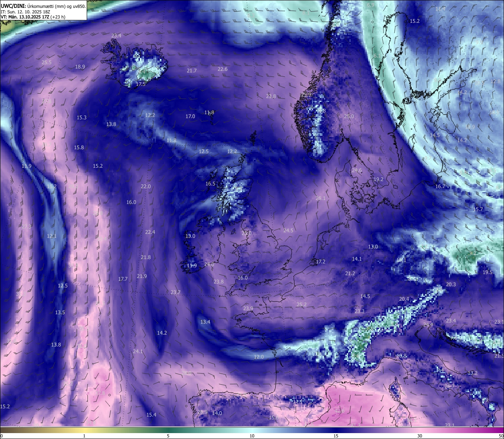Select the 17.7 value label
This screenshot has width=504, height=439.
click(123, 279)
